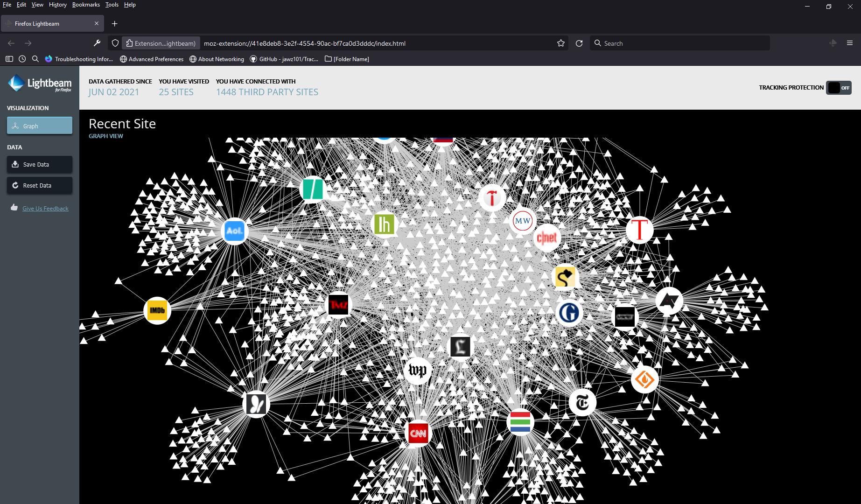This screenshot has height=504, width=861.
Task: Select the black L letter node
Action: pos(460,347)
